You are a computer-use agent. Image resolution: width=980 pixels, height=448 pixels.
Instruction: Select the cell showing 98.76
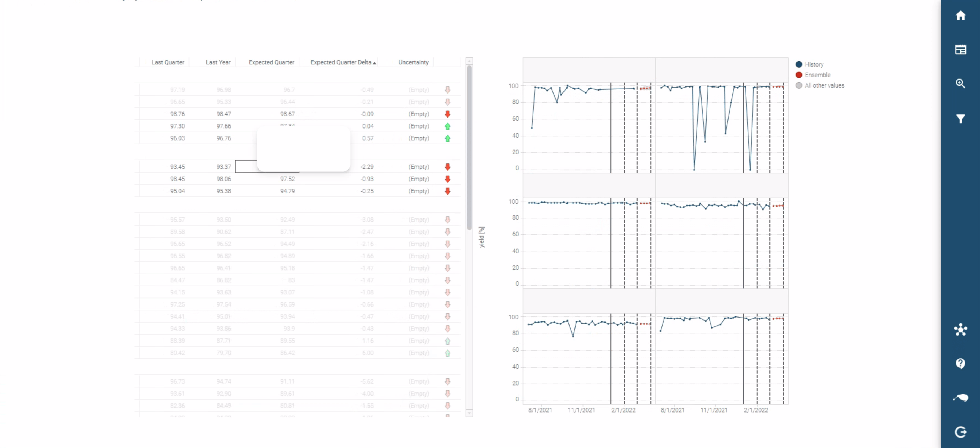[177, 114]
